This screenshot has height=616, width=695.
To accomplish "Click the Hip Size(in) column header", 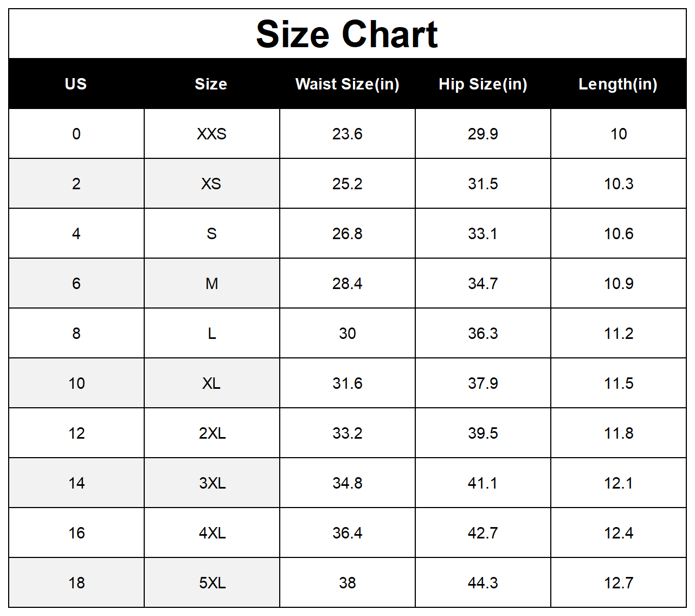I will tap(483, 84).
